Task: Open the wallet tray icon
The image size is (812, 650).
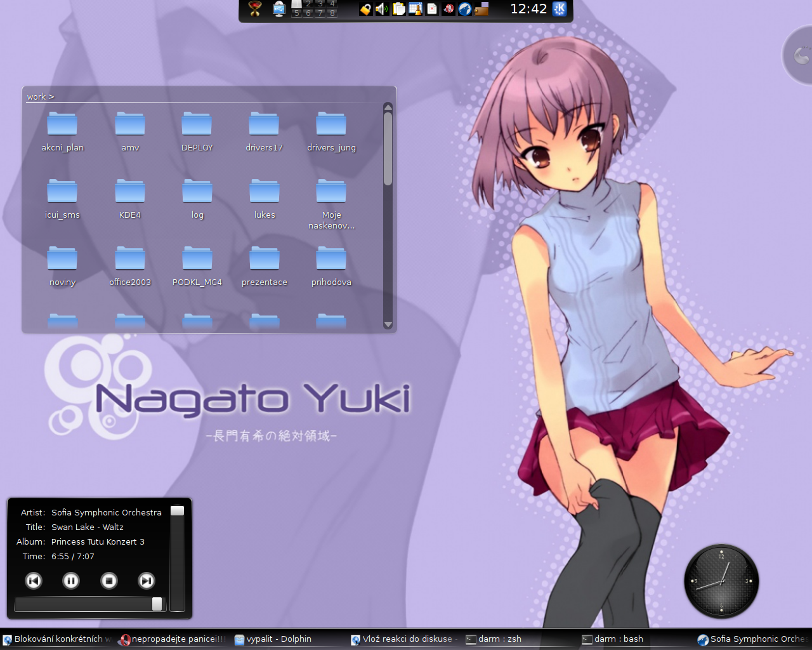Action: pos(482,9)
